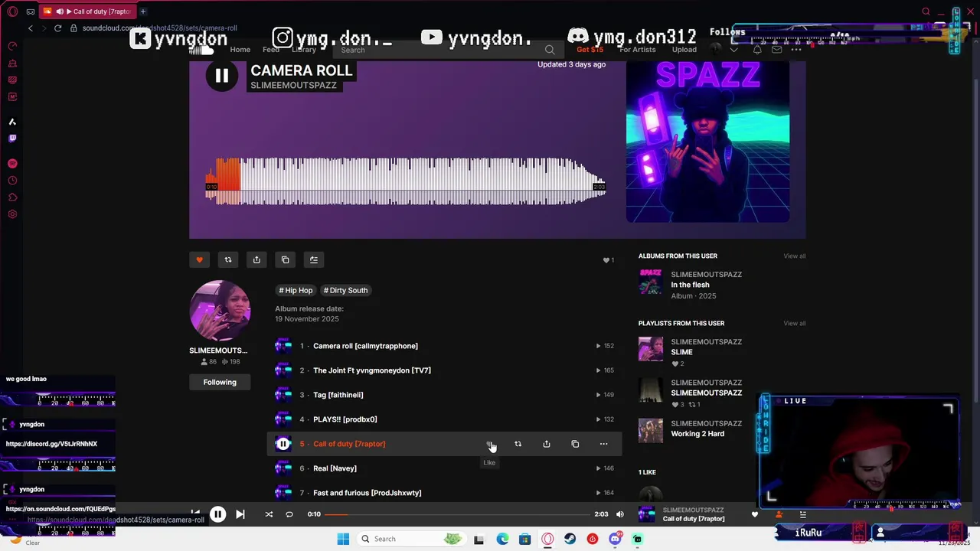This screenshot has width=980, height=551.
Task: Toggle follow artist icon in the player bar
Action: (779, 514)
